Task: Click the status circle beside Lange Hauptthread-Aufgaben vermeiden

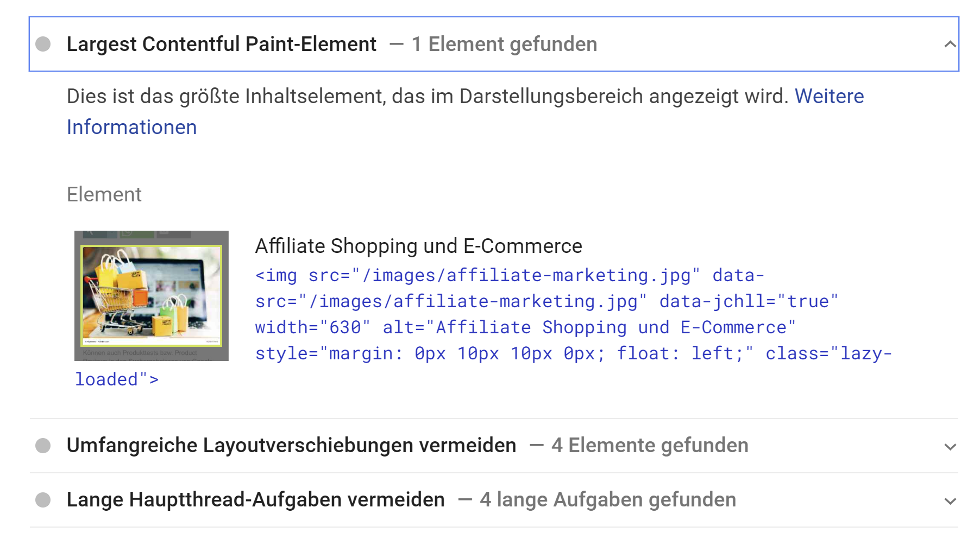Action: click(43, 499)
